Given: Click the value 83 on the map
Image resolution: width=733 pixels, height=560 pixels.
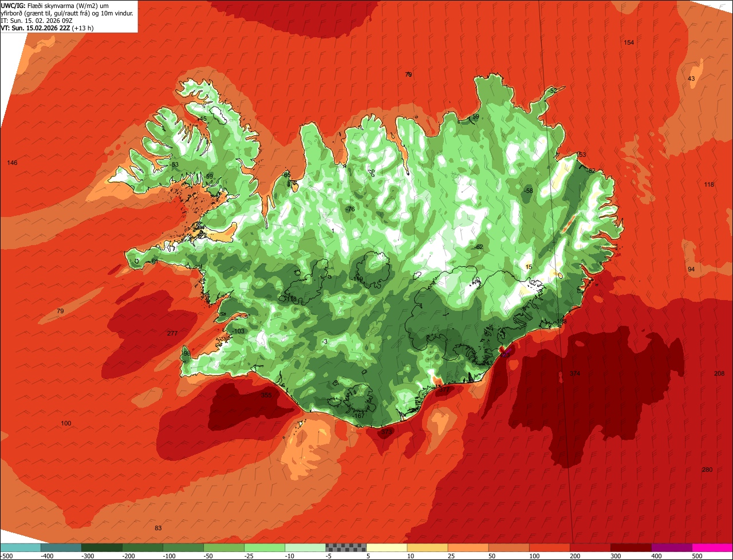Looking at the screenshot, I should pos(158,528).
